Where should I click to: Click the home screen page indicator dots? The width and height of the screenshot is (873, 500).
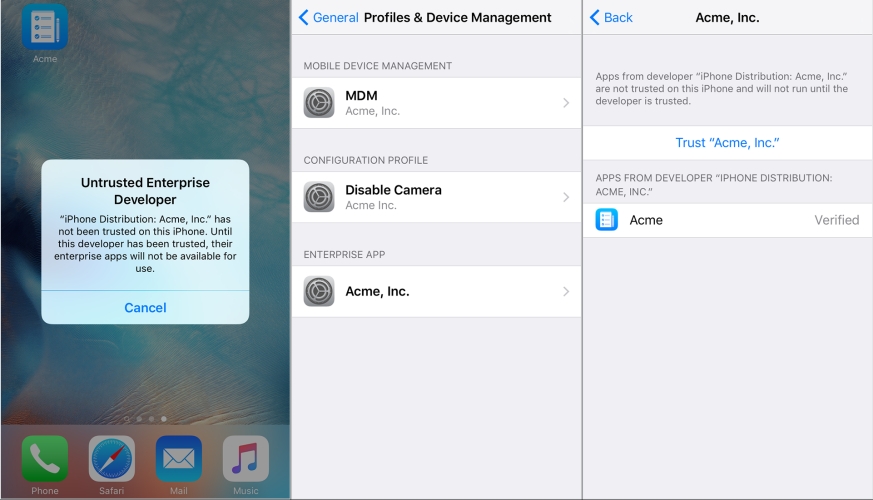pos(145,419)
